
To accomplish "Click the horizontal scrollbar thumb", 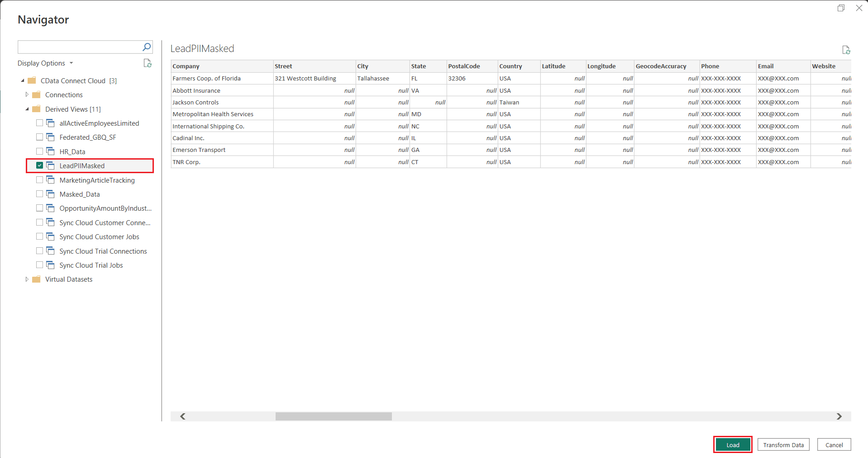I will 334,416.
